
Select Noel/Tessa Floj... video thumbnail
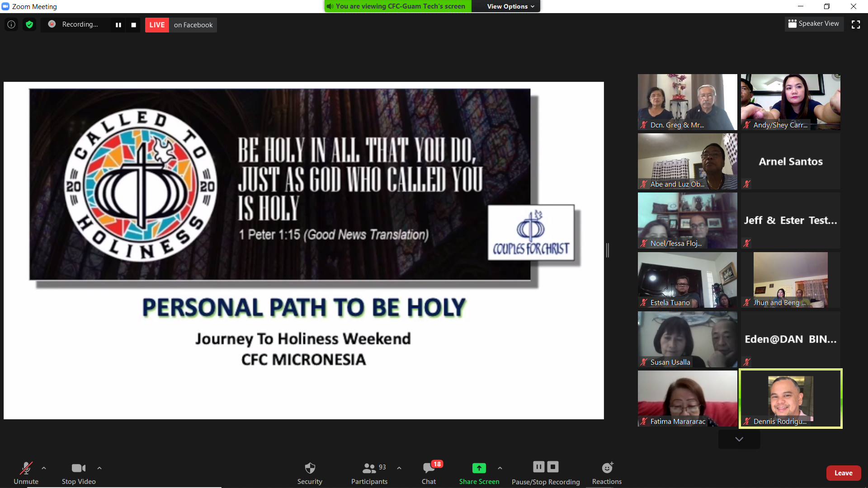[687, 221]
